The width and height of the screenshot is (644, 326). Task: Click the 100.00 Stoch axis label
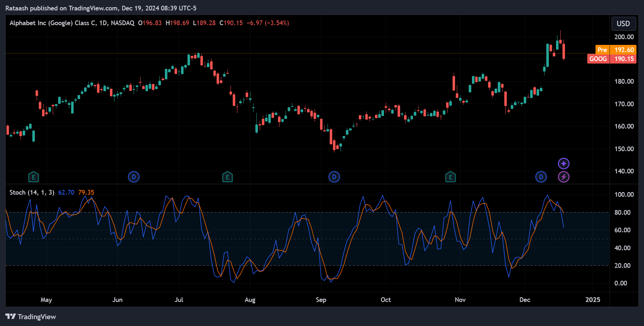tap(624, 195)
